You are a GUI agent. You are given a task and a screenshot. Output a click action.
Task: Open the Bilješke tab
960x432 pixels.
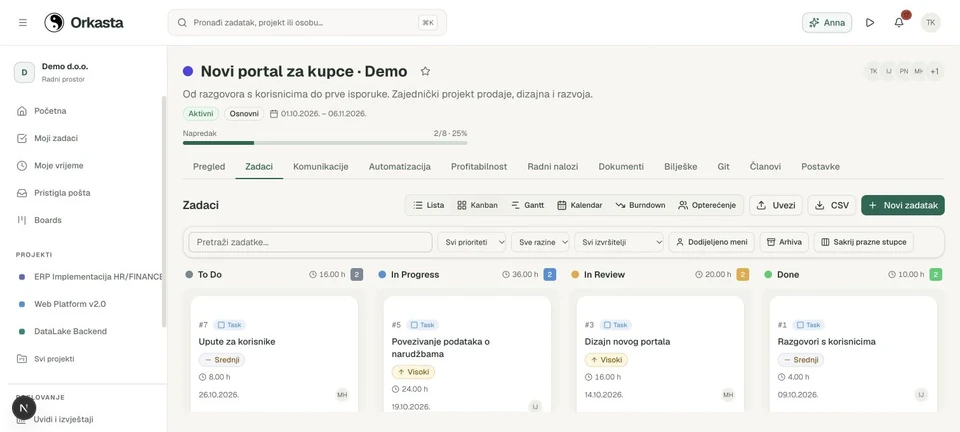tap(681, 166)
